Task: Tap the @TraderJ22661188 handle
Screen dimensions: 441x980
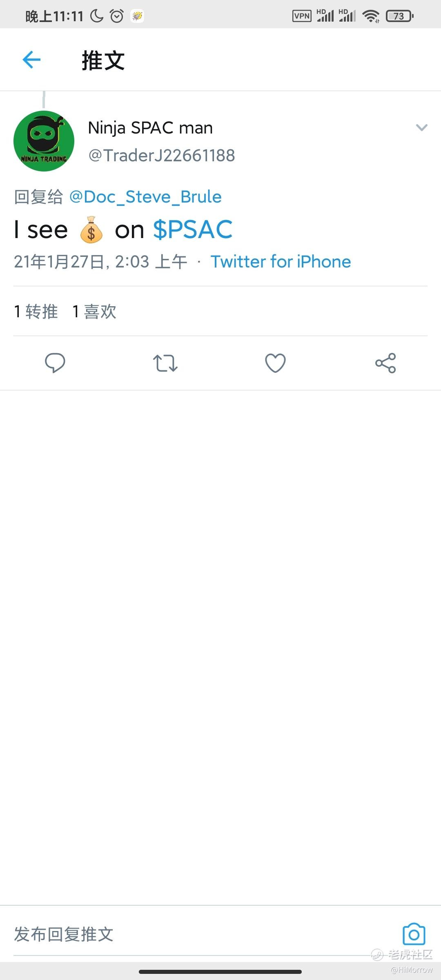Action: (x=162, y=156)
